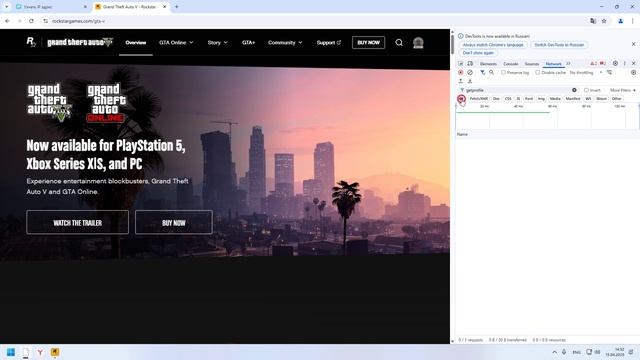
Task: Go back with the browser back arrow
Action: [x=7, y=21]
